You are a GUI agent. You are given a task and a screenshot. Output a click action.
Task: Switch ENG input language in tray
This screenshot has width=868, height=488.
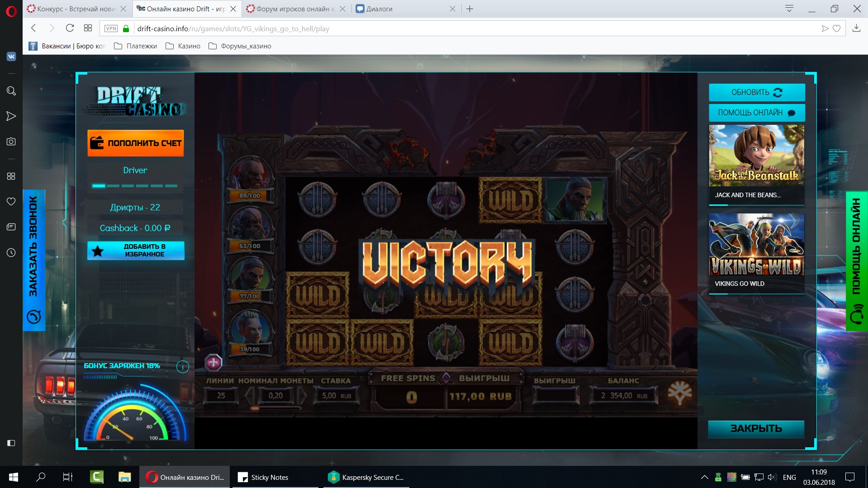point(789,477)
